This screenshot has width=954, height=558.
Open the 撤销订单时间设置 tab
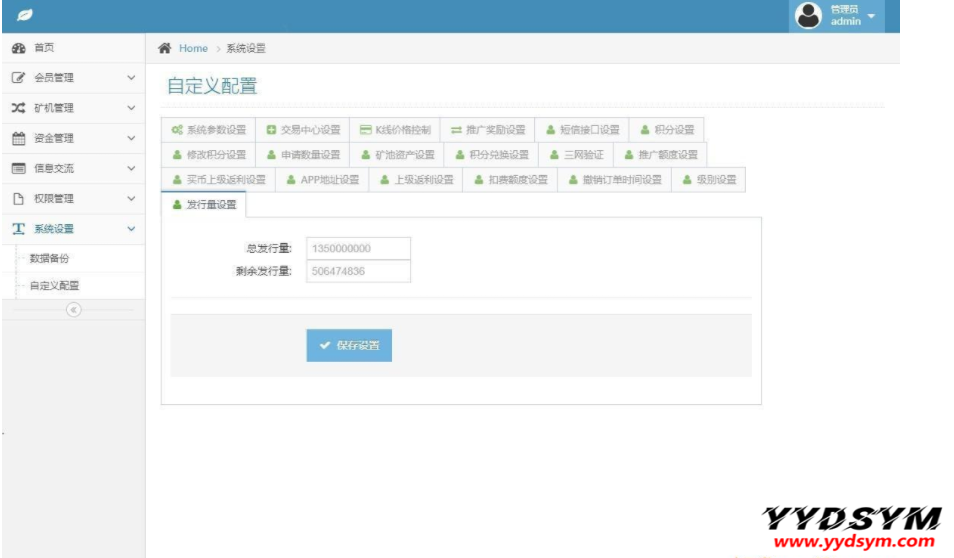tap(615, 180)
